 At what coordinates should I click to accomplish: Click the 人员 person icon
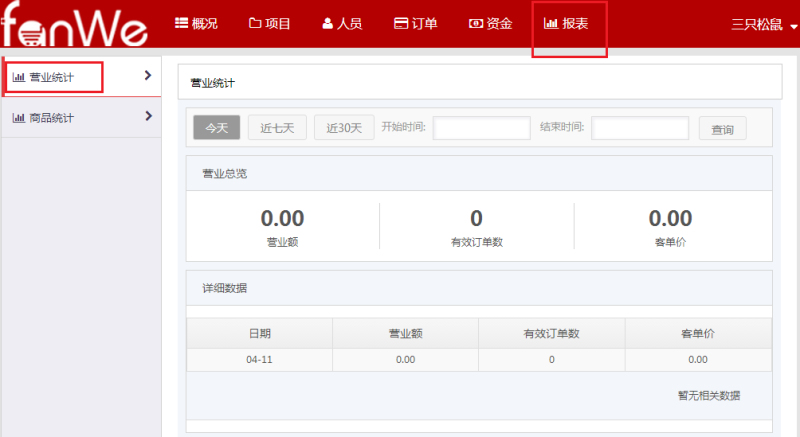[x=328, y=23]
